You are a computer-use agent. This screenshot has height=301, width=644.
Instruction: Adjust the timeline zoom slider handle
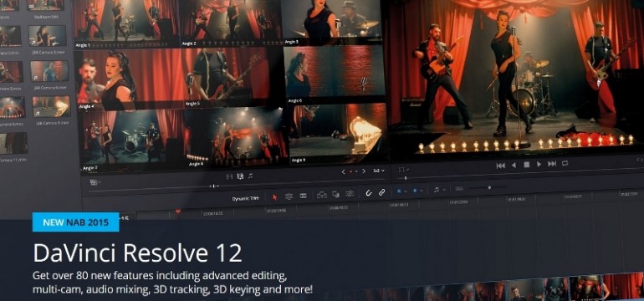coord(489,187)
